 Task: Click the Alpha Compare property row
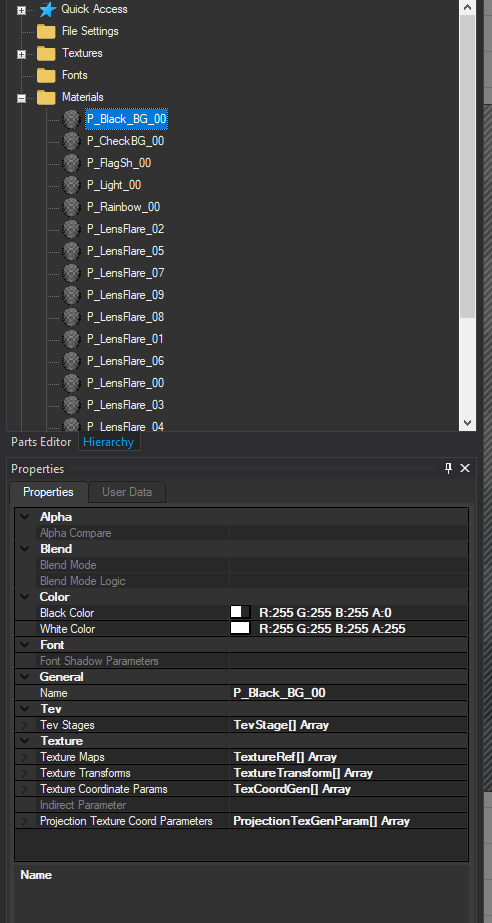point(241,533)
